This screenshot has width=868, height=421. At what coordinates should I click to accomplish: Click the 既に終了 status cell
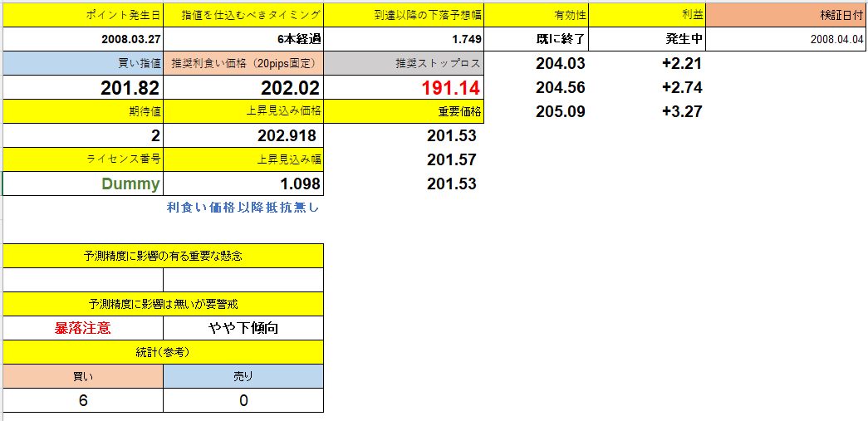536,39
